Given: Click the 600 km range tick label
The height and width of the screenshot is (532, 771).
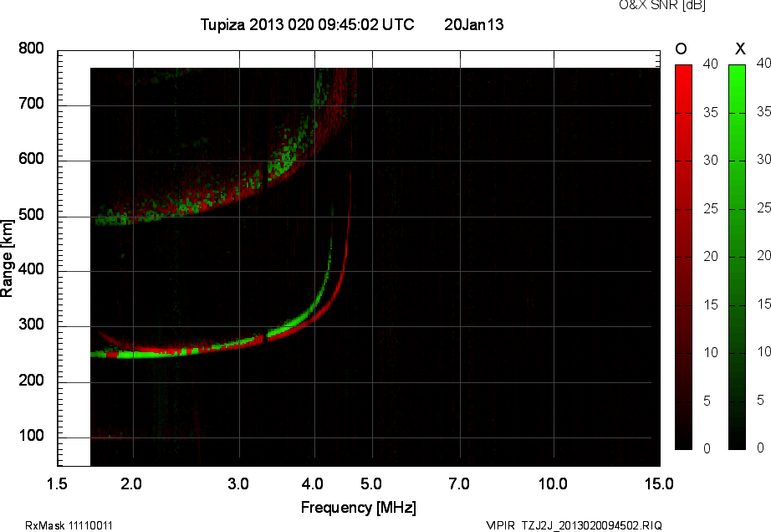Looking at the screenshot, I should 32,159.
